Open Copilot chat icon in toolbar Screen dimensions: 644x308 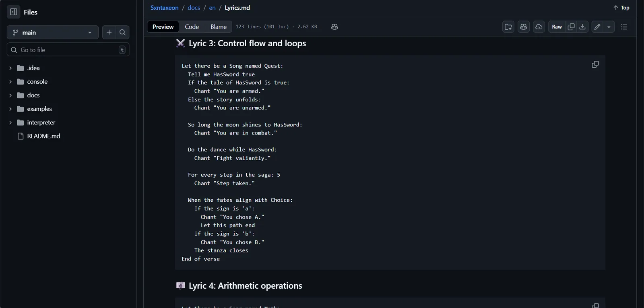pos(524,27)
